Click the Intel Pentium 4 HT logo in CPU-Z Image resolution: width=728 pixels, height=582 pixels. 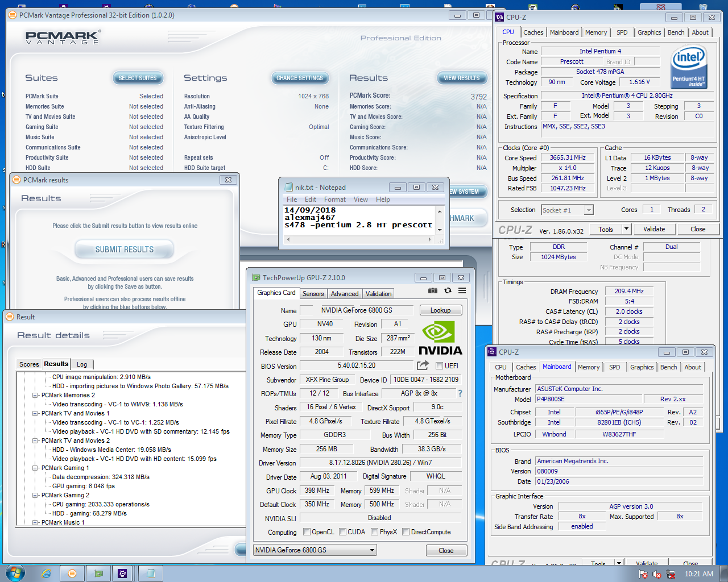click(688, 68)
